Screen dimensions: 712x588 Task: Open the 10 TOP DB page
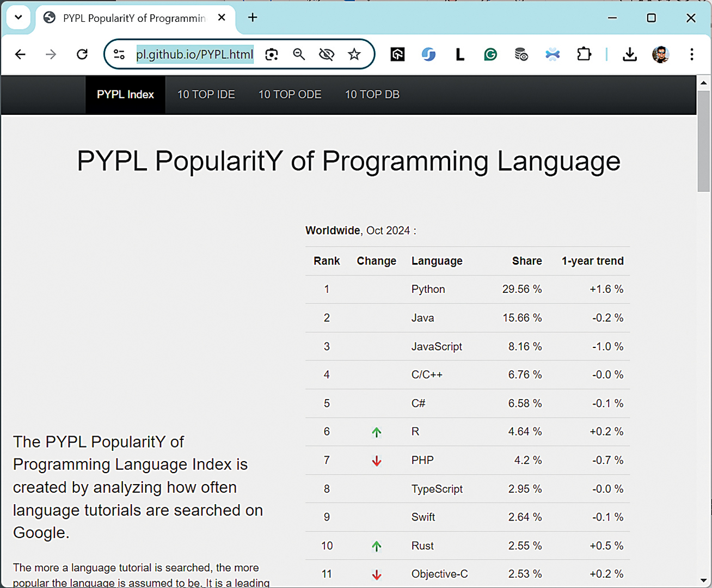372,94
